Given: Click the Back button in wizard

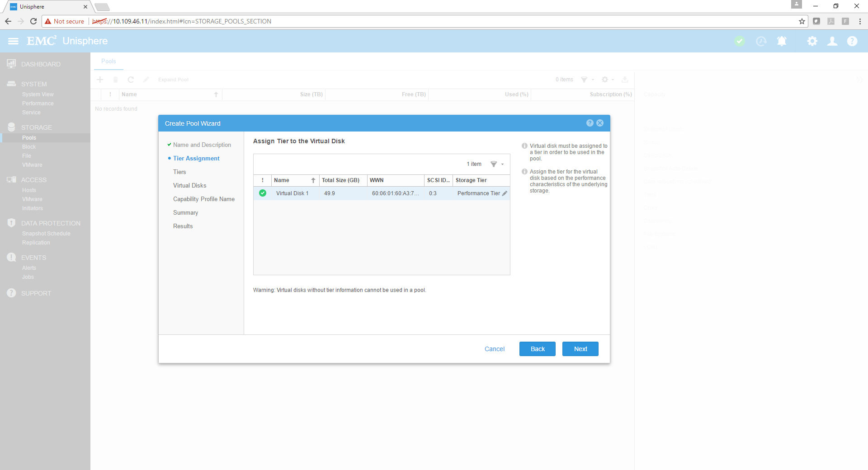Looking at the screenshot, I should click(537, 349).
